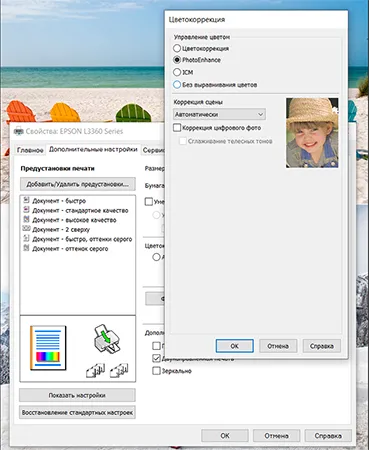
Task: Click Добавить/Удалить предустановки button
Action: 78,184
